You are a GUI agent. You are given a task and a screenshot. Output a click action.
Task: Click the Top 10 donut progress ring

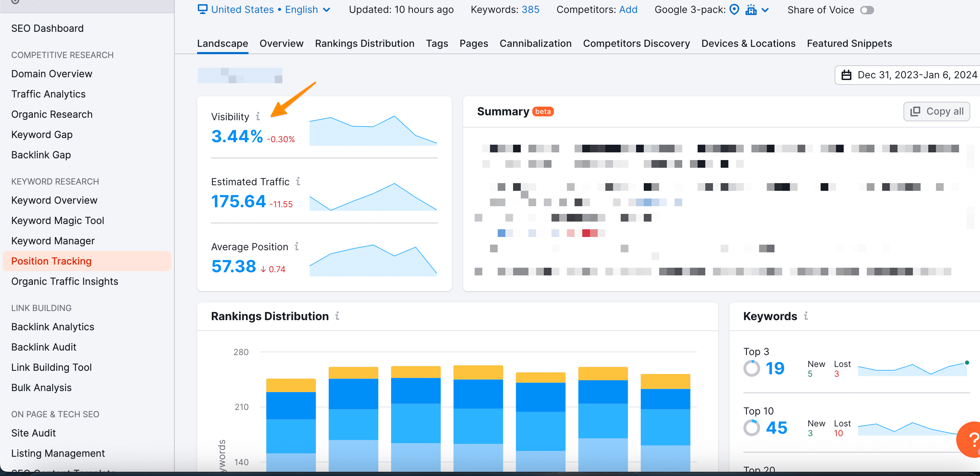point(751,428)
